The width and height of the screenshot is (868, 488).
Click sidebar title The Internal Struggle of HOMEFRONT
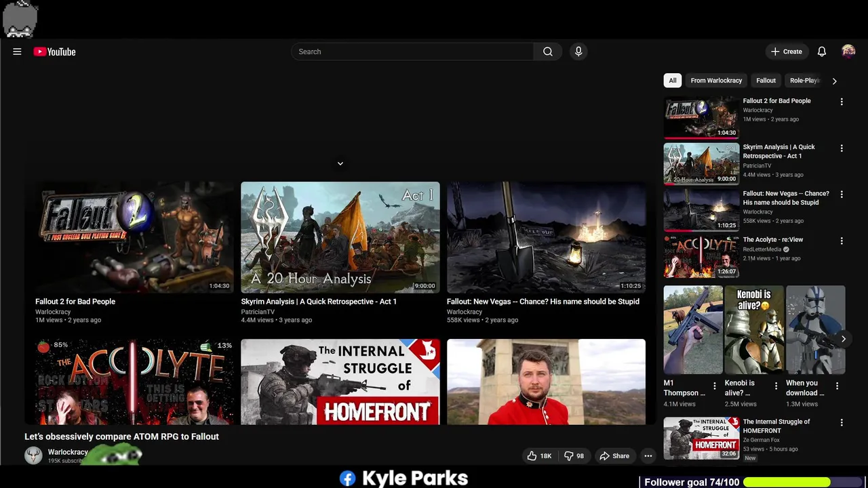click(x=776, y=426)
